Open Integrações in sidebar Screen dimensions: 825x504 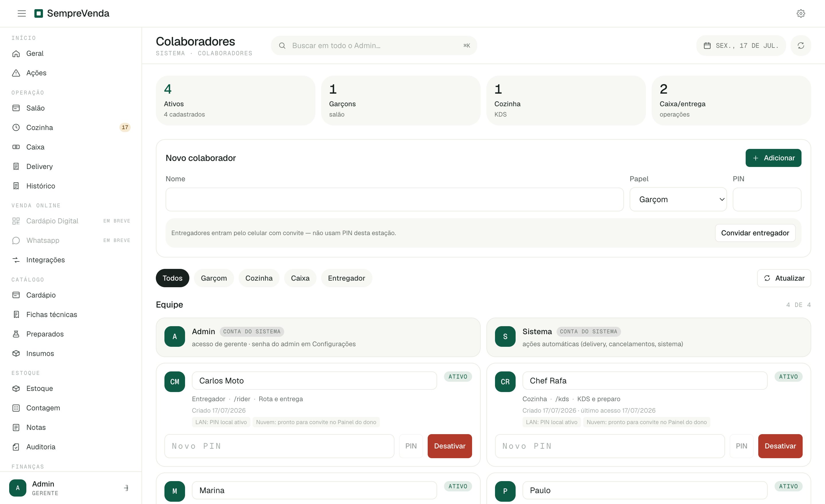71,260
